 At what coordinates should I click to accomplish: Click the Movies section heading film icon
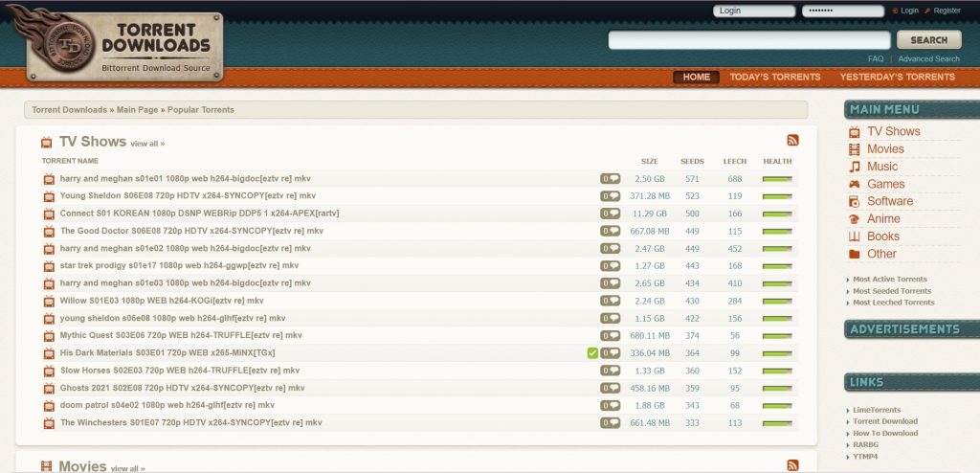pos(46,466)
